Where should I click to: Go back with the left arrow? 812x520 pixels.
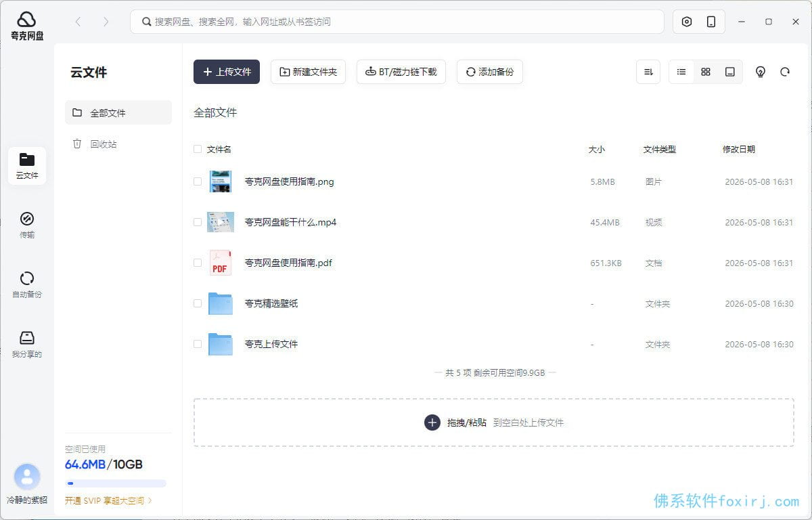click(78, 22)
